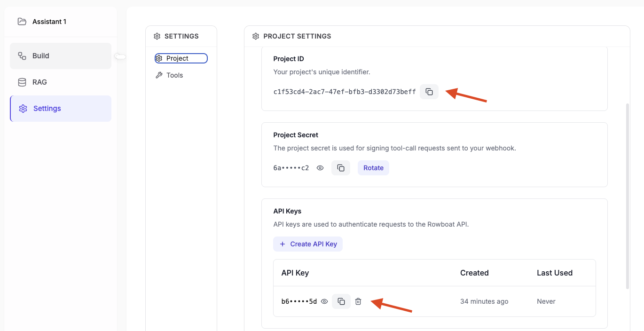The height and width of the screenshot is (331, 644).
Task: Click the Project ID text value
Action: click(x=345, y=92)
